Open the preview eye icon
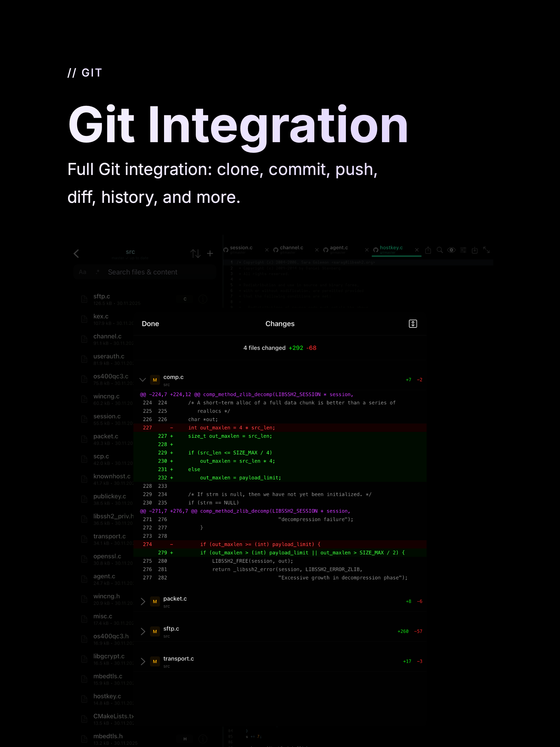Screen dimensions: 560x747 coord(451,250)
